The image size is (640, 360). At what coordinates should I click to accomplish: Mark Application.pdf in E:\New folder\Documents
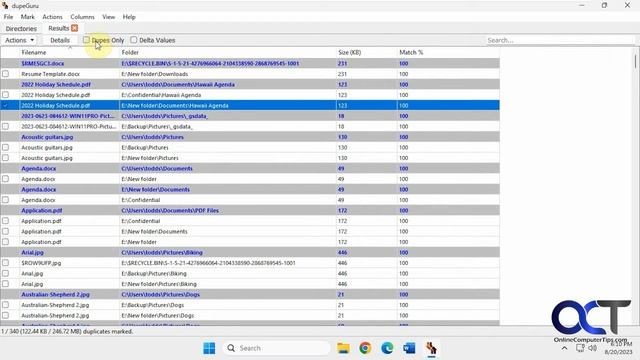5,231
